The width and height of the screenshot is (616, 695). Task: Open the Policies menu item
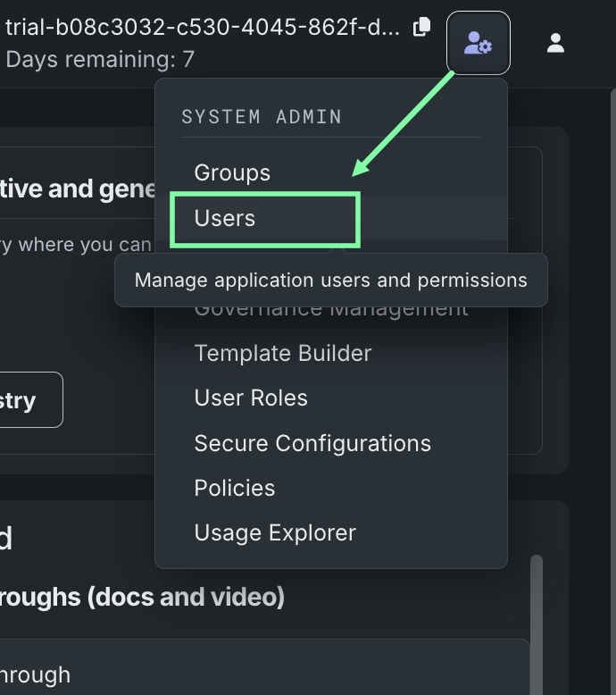pos(235,488)
